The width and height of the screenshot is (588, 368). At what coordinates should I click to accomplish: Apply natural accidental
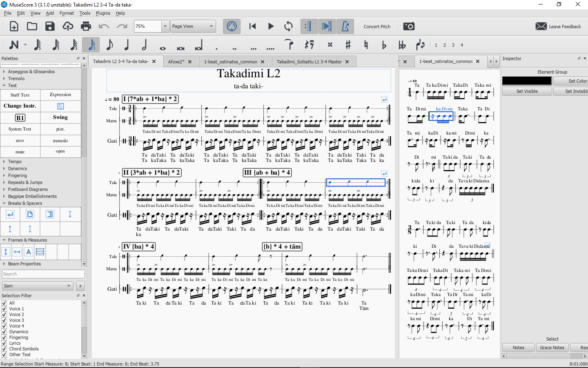click(x=366, y=45)
